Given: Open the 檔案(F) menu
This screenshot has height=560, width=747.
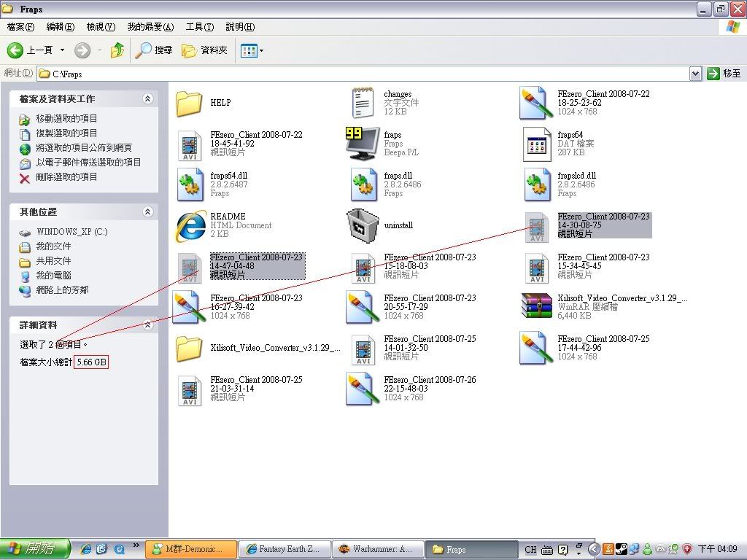Looking at the screenshot, I should click(20, 27).
